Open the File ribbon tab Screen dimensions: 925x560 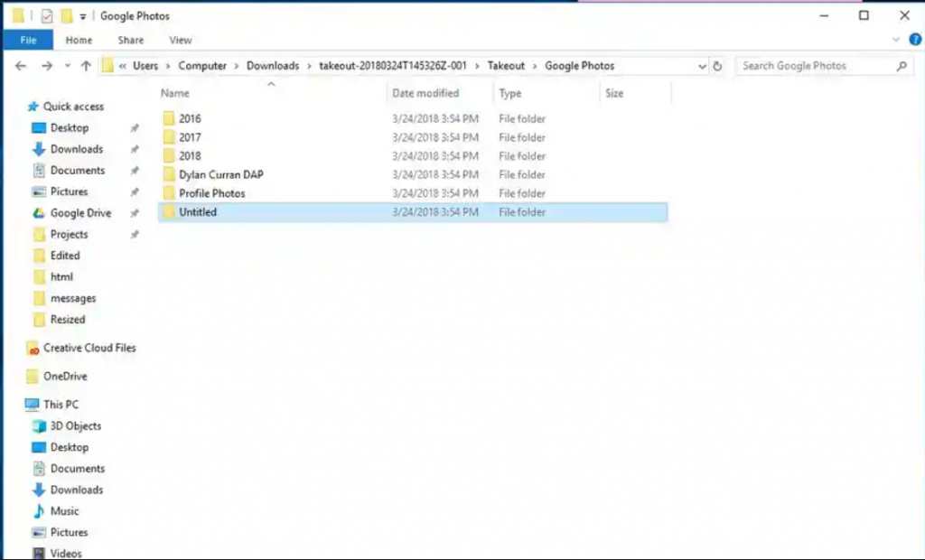[28, 40]
